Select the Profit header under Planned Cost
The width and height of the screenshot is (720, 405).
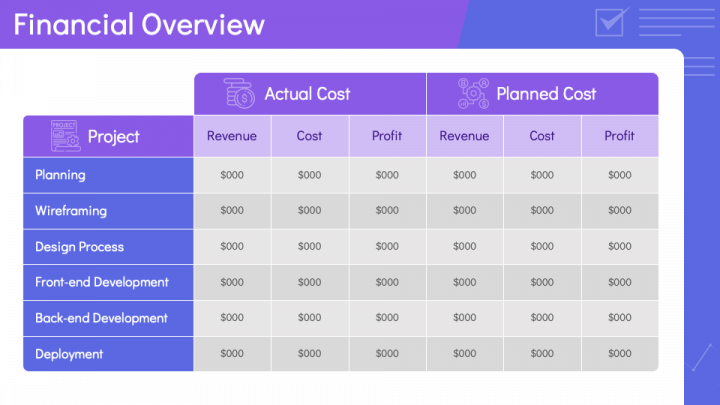pos(619,136)
